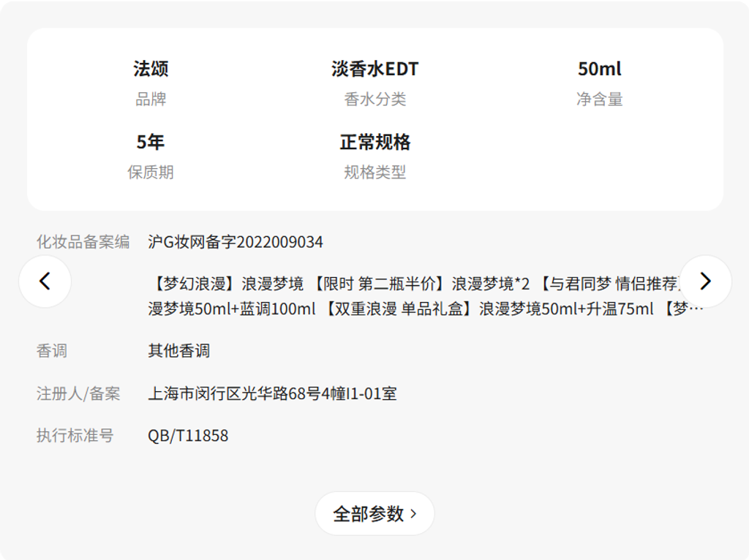Click the 50ml net content value
749x560 pixels.
599,69
